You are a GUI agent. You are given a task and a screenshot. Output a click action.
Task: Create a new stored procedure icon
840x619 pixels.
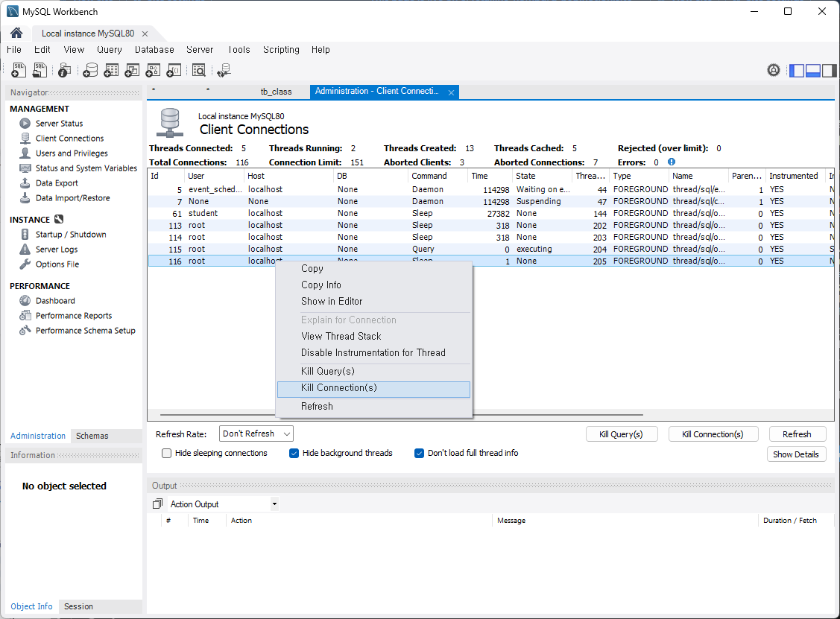click(153, 70)
